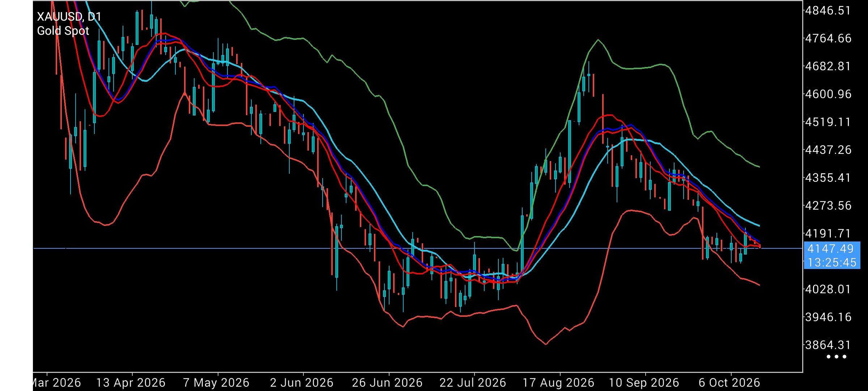This screenshot has width=868, height=391.
Task: Select the 4682.81 price scale value
Action: pos(828,66)
